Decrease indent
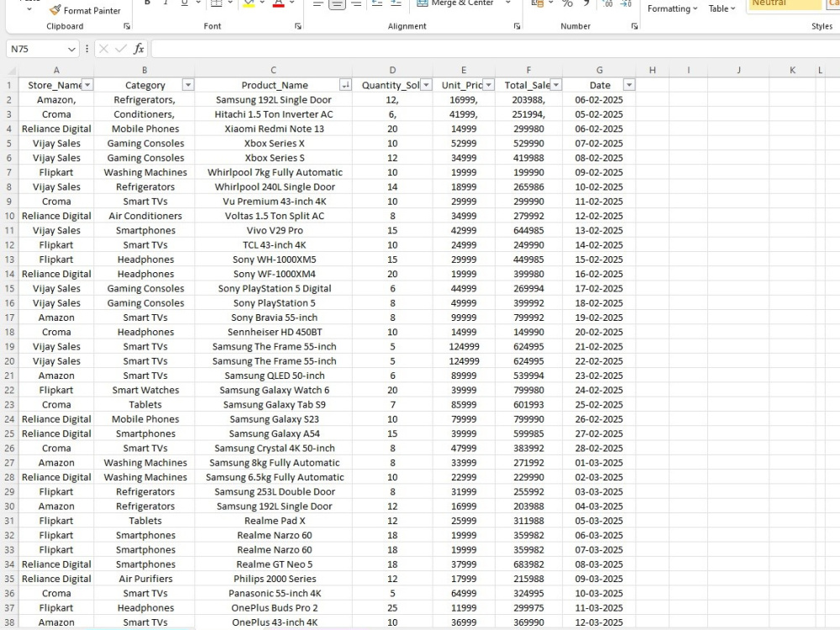 coord(377,3)
